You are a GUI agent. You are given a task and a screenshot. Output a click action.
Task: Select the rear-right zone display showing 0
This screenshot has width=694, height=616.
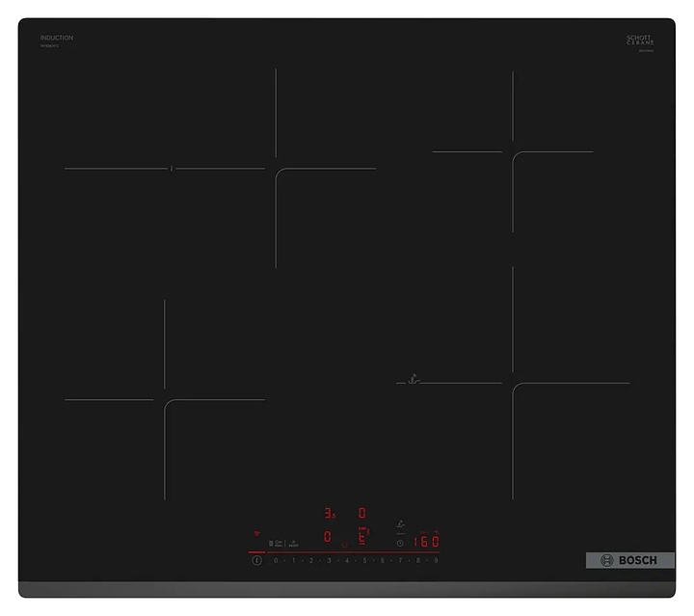[362, 513]
